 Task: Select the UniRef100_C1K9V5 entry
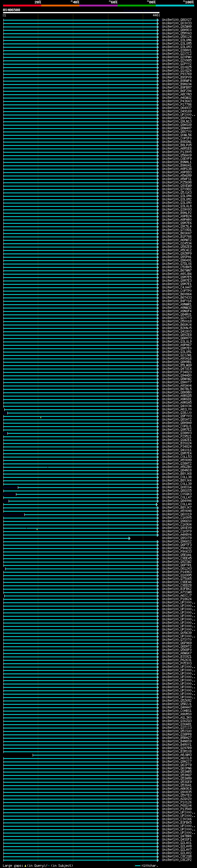pyautogui.click(x=177, y=518)
